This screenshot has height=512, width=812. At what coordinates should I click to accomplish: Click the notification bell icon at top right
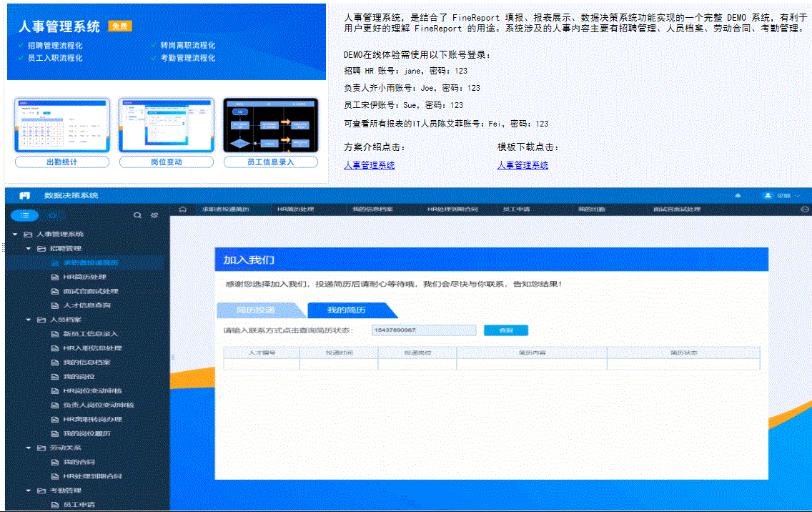[738, 195]
